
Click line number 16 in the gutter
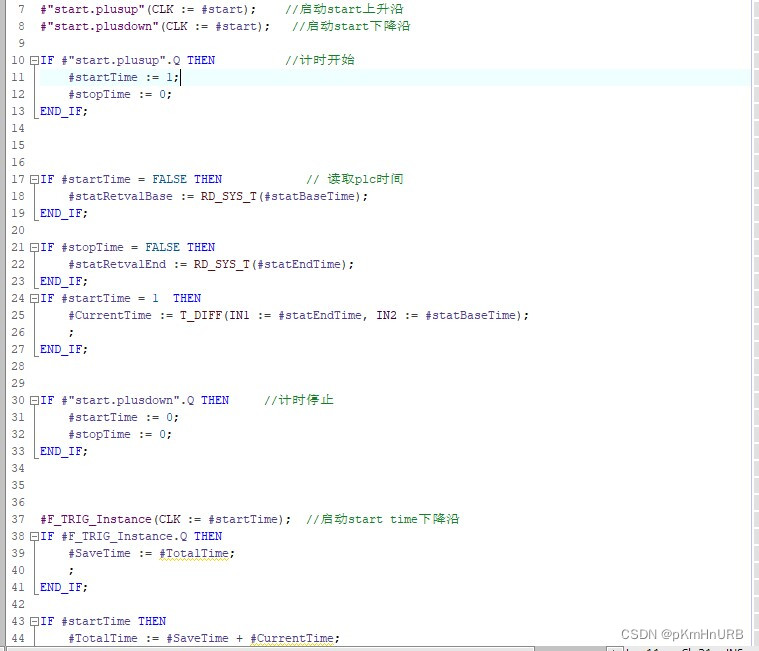(18, 162)
